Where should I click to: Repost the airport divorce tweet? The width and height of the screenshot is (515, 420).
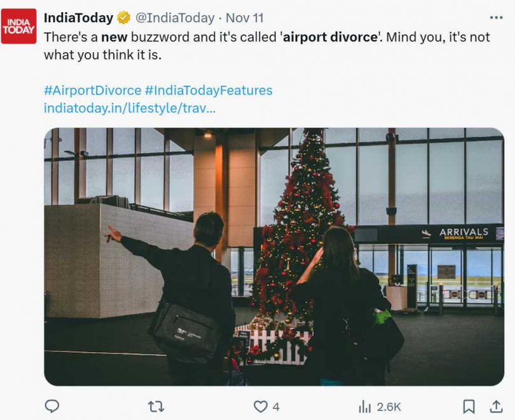[x=156, y=406]
